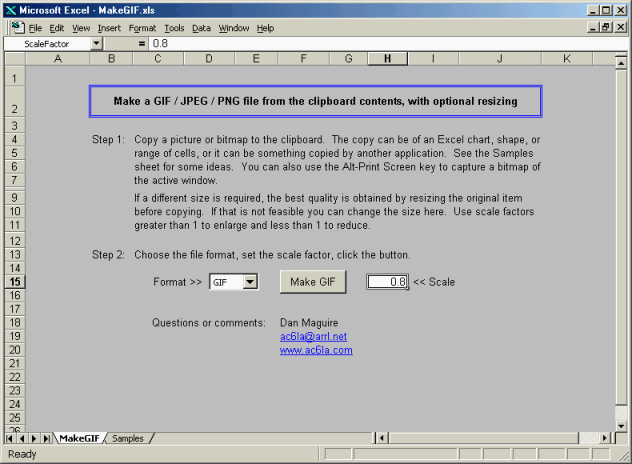Open the Name Box dropdown arrow
632x464 pixels.
click(96, 44)
